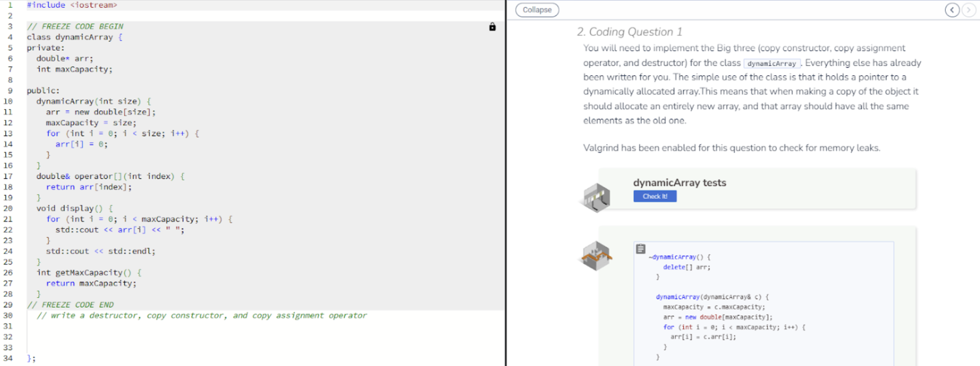Click the 'int maxCapacity;' declaration

click(74, 69)
